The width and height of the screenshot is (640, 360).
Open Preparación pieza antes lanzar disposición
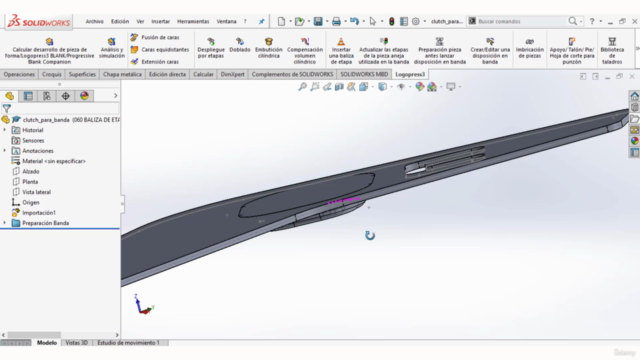[x=440, y=51]
